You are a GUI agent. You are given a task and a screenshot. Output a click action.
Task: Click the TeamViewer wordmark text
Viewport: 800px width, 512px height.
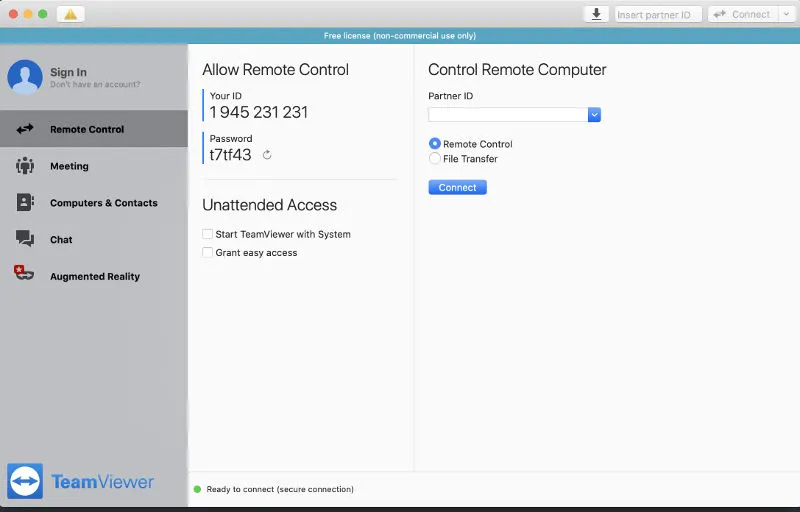pyautogui.click(x=103, y=481)
